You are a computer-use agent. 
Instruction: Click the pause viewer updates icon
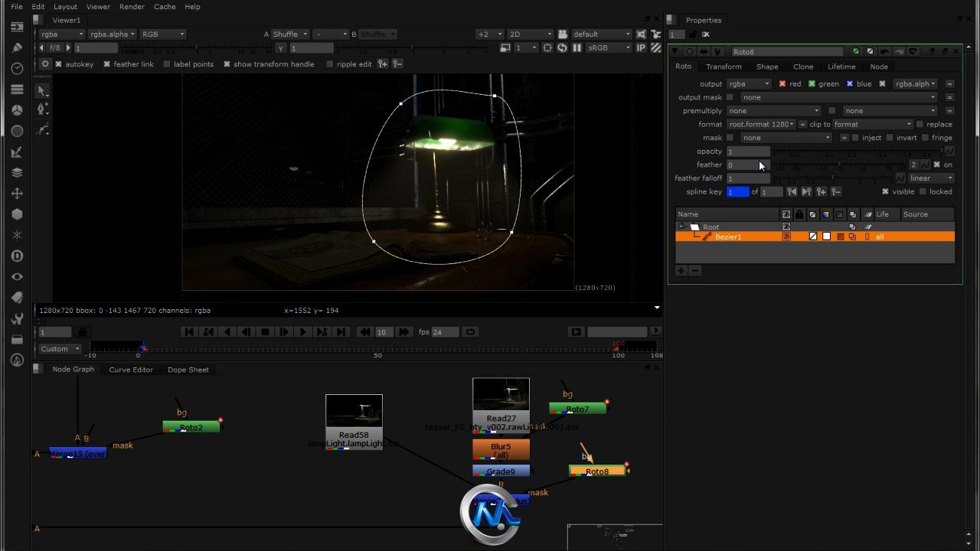(576, 47)
